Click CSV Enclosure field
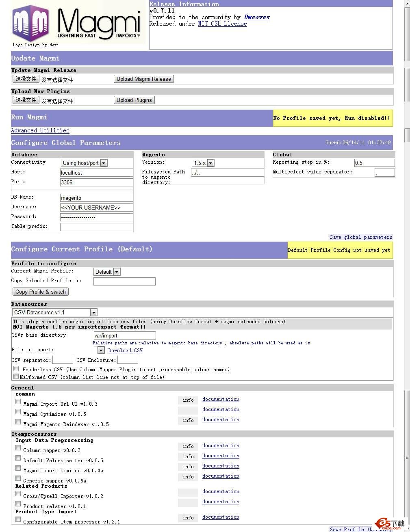Image resolution: width=410 pixels, height=532 pixels. [x=128, y=360]
